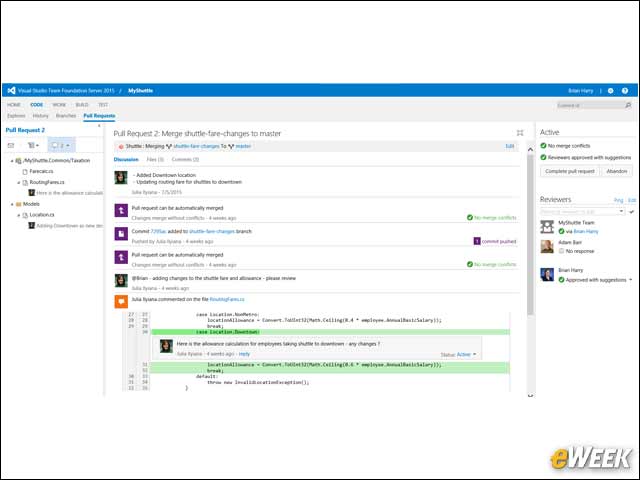Go to the HOME hub

(14, 105)
